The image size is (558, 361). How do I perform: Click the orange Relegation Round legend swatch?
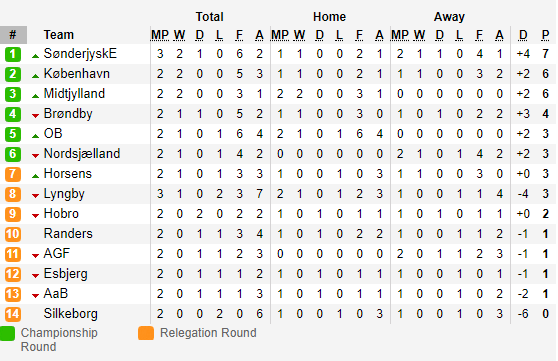pyautogui.click(x=146, y=334)
